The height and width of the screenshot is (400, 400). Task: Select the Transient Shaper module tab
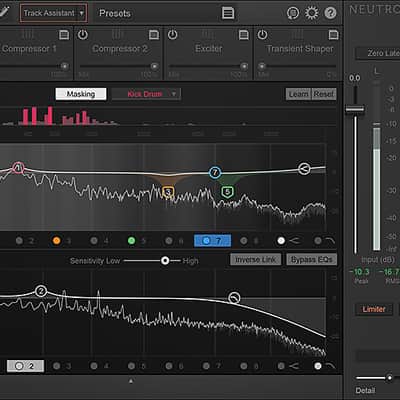(300, 49)
